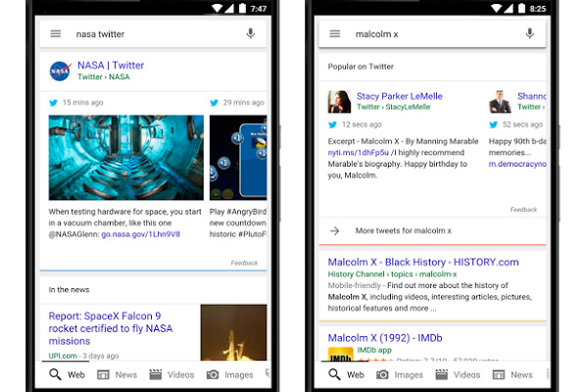Click the vacuum chamber tweet image

pyautogui.click(x=126, y=158)
